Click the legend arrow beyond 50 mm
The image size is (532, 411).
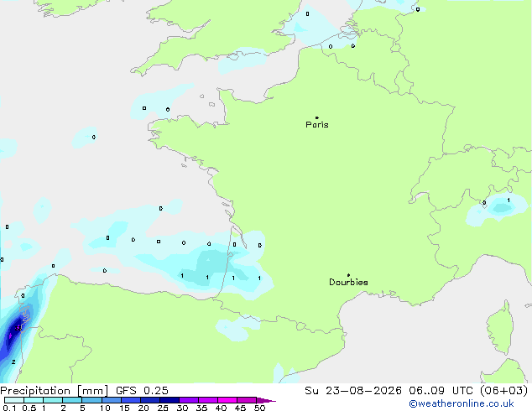(x=266, y=400)
